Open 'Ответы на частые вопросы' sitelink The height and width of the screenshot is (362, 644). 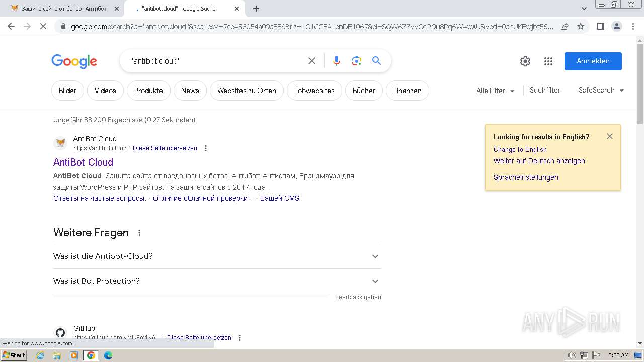(99, 198)
